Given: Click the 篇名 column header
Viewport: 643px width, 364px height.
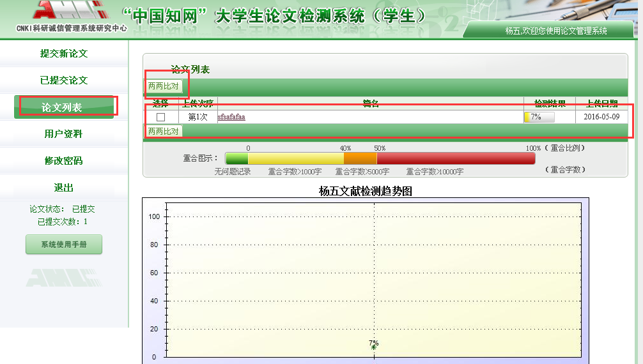Looking at the screenshot, I should [371, 103].
